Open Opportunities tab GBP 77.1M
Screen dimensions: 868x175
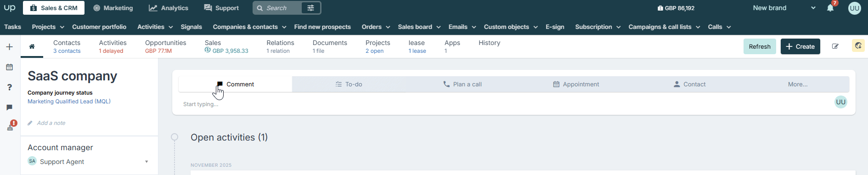[x=165, y=46]
